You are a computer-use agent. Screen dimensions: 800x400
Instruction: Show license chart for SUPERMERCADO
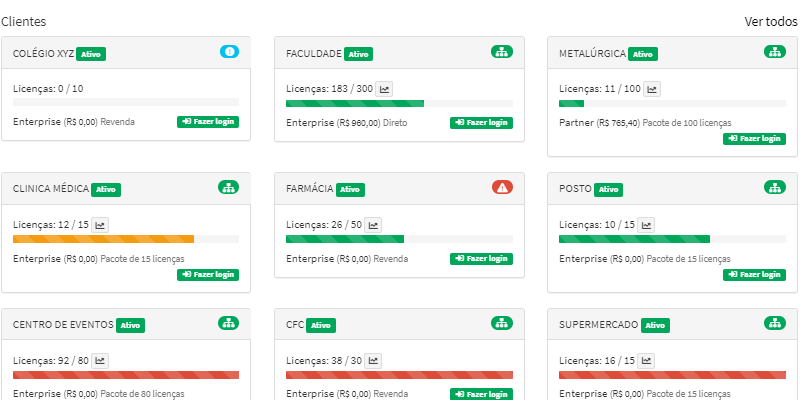[x=646, y=361]
